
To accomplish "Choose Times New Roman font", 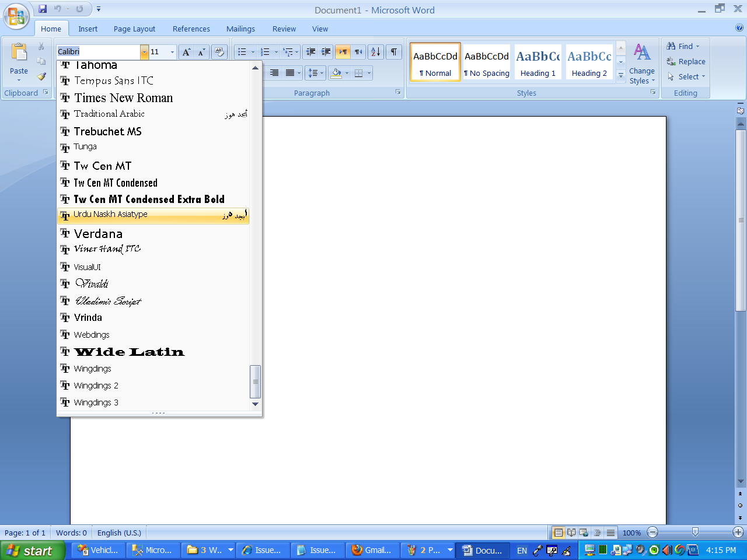I will (x=154, y=98).
